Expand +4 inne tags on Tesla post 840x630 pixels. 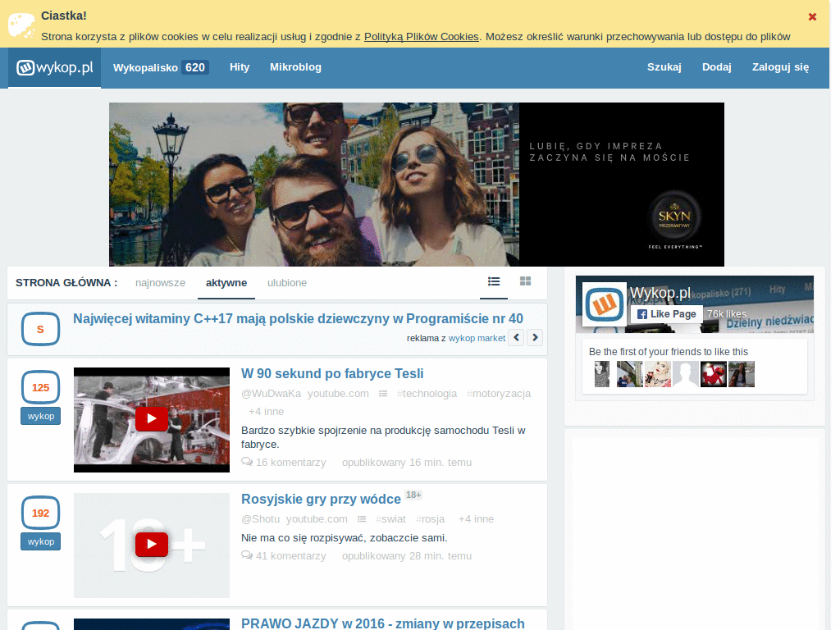(x=267, y=412)
